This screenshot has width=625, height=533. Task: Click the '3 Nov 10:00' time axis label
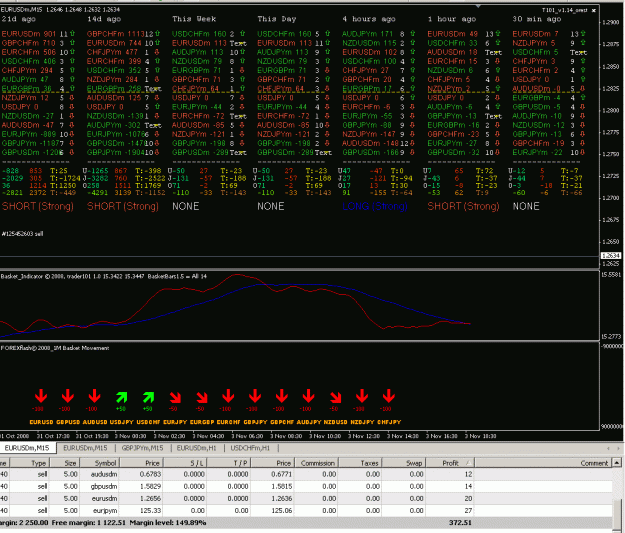325,436
